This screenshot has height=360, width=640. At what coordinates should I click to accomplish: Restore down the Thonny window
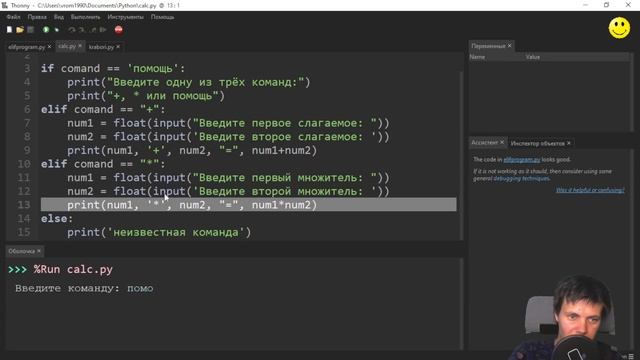coord(607,5)
